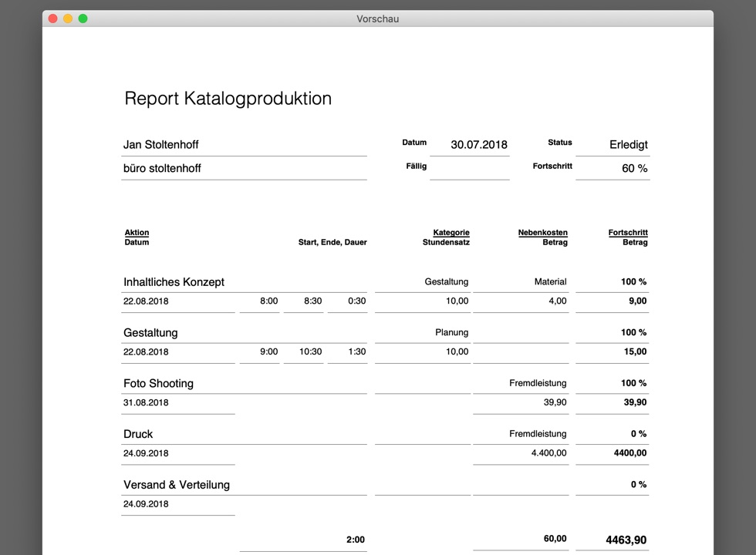Click the Report Katalogproduktion heading
Screen dimensions: 756x555
pos(228,99)
